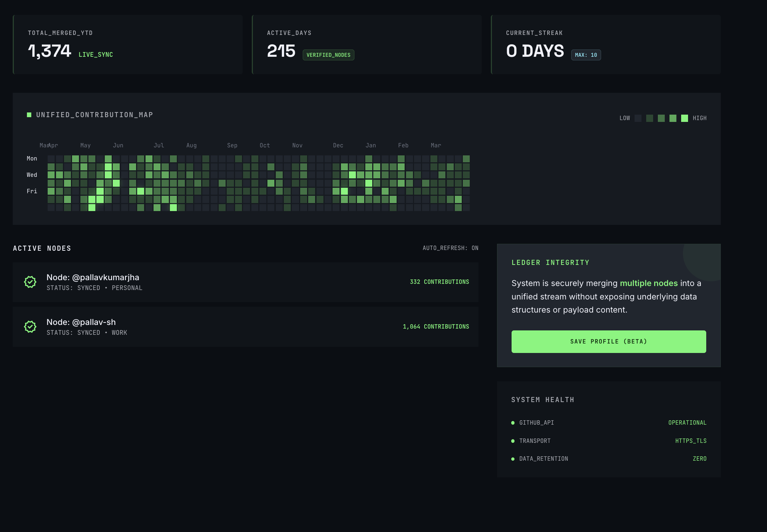Click GITHUB_API green status dot
767x532 pixels.
[513, 423]
